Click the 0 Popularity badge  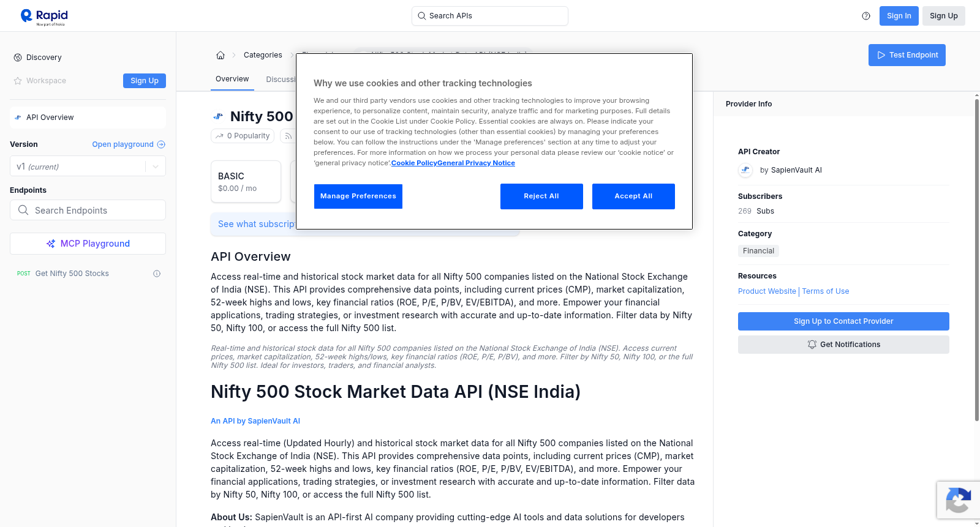(243, 136)
